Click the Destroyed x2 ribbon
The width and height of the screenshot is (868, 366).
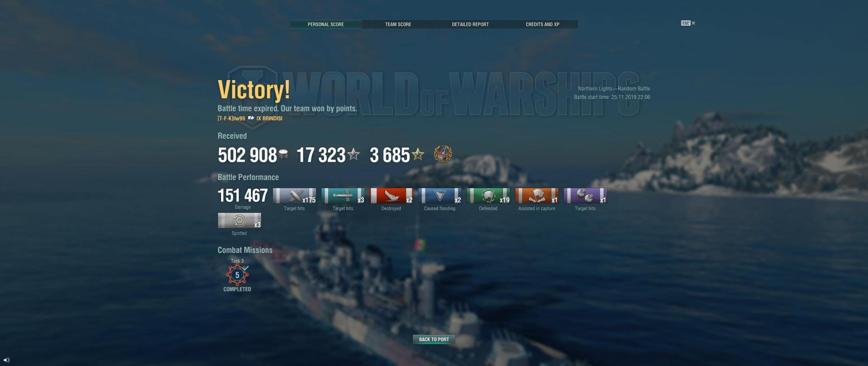[391, 196]
